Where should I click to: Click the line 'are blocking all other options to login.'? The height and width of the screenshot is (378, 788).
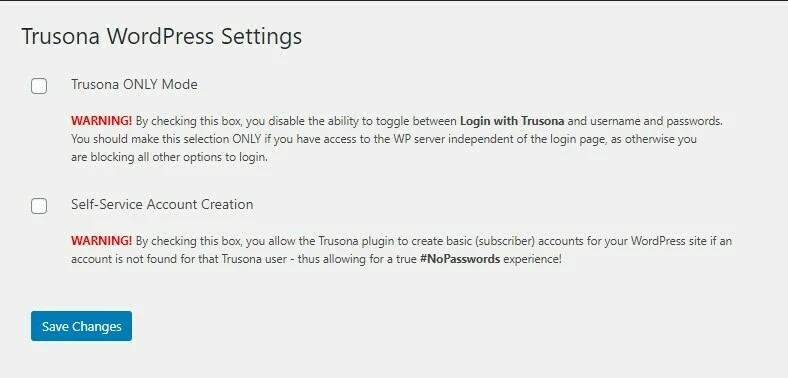(x=169, y=157)
